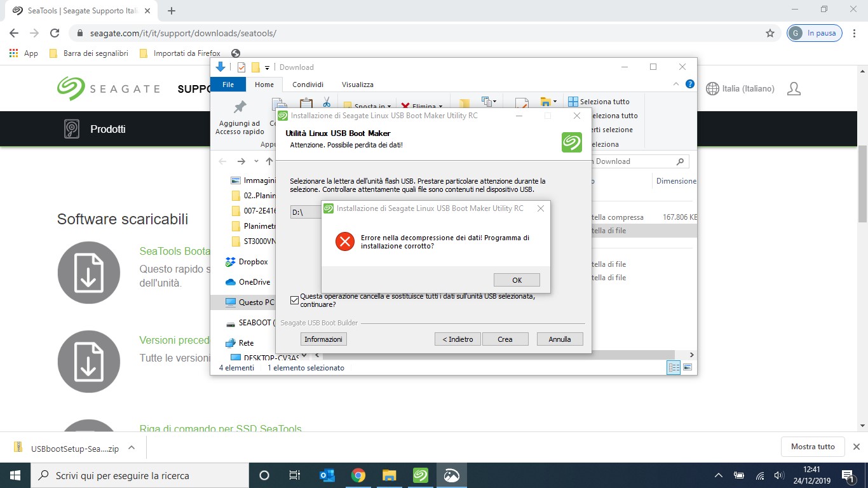Reload the Seagate SeaTools page

tap(55, 33)
